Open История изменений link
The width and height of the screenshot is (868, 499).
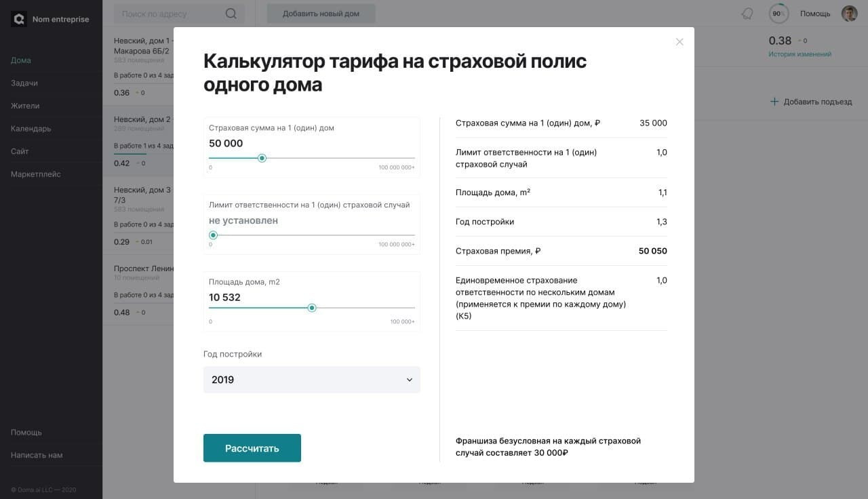pyautogui.click(x=800, y=54)
